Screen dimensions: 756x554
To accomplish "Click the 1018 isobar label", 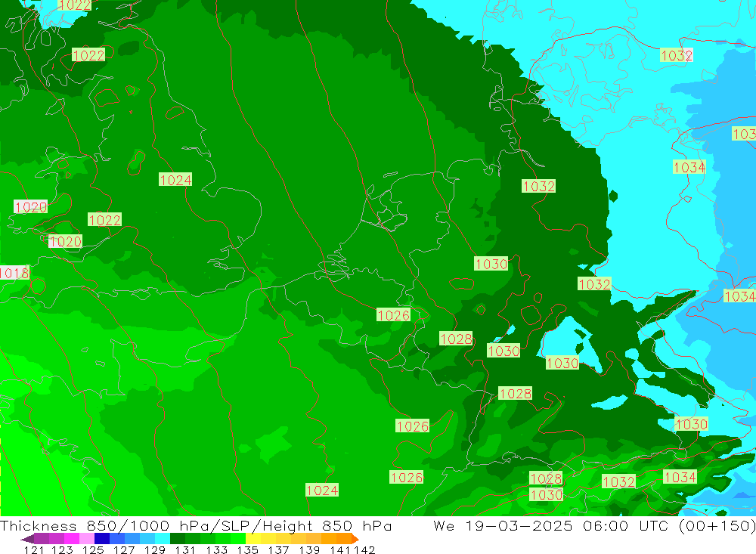I will 14,273.
